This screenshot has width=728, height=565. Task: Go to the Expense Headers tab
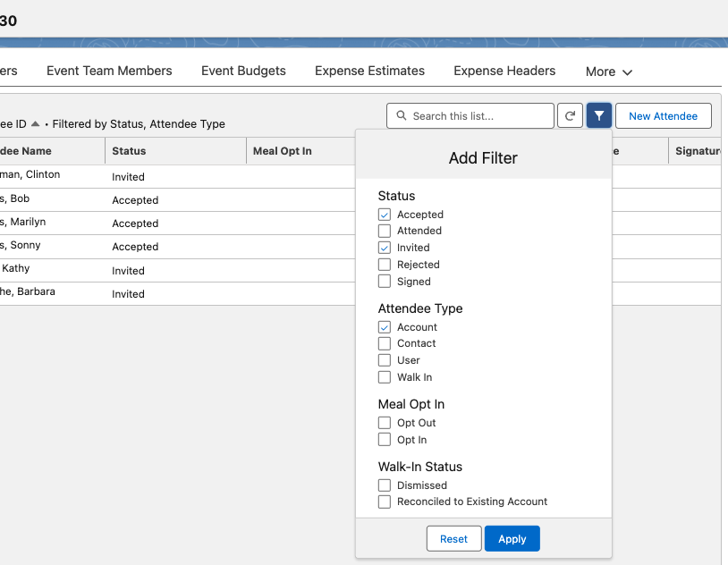(504, 71)
